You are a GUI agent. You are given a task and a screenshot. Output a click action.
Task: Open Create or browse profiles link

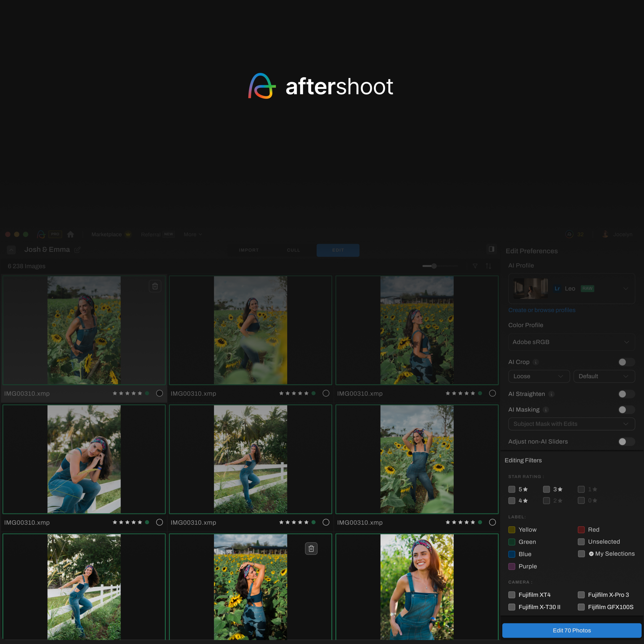coord(542,310)
